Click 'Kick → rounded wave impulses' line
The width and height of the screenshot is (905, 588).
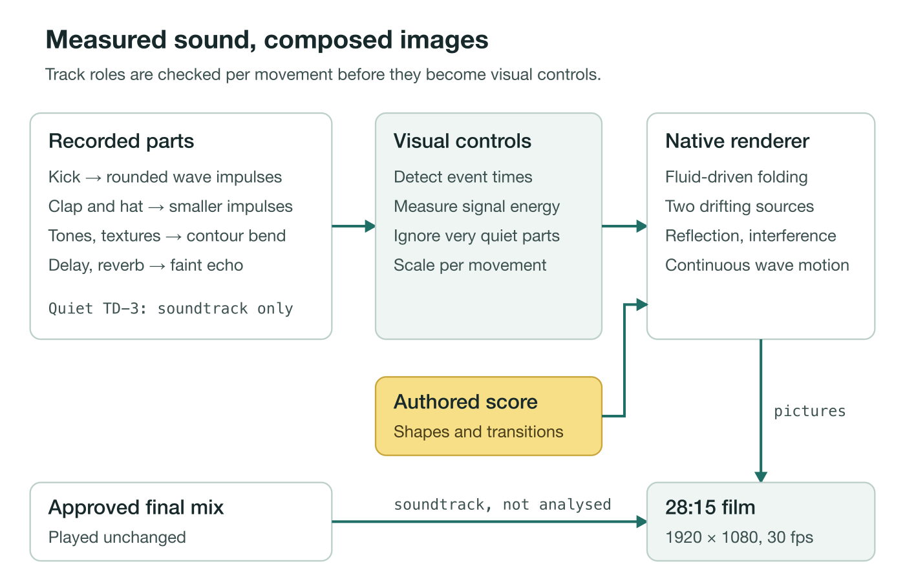(x=165, y=177)
